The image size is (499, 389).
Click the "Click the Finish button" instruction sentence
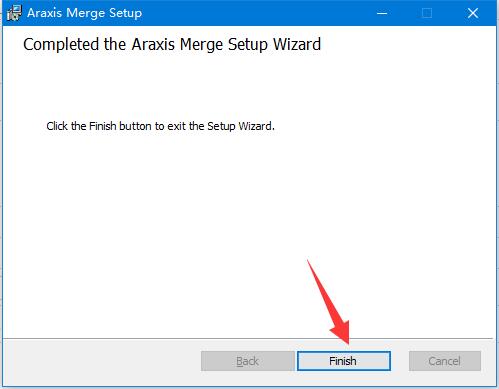coord(160,126)
